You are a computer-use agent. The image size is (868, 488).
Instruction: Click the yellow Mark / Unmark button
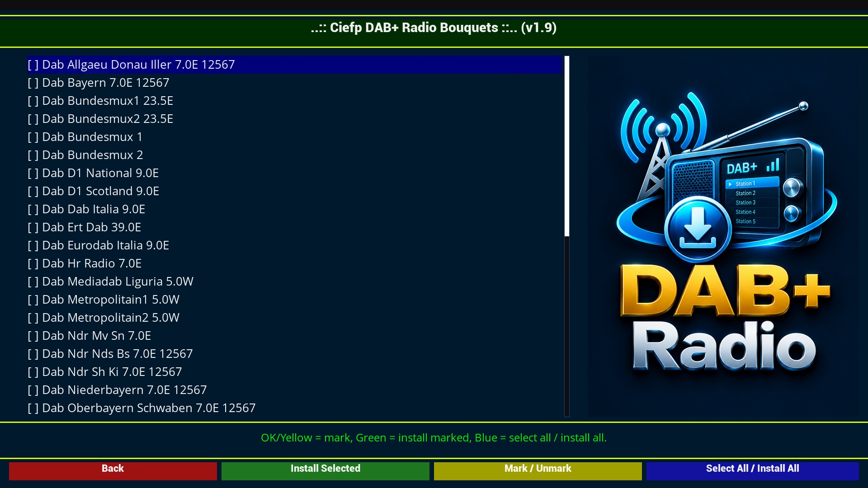coord(538,470)
